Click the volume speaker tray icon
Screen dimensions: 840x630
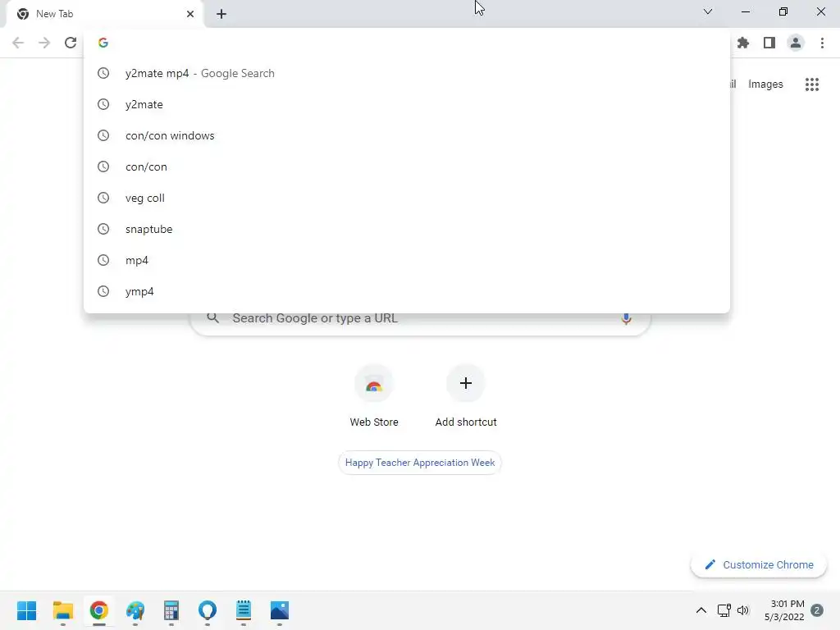(743, 610)
